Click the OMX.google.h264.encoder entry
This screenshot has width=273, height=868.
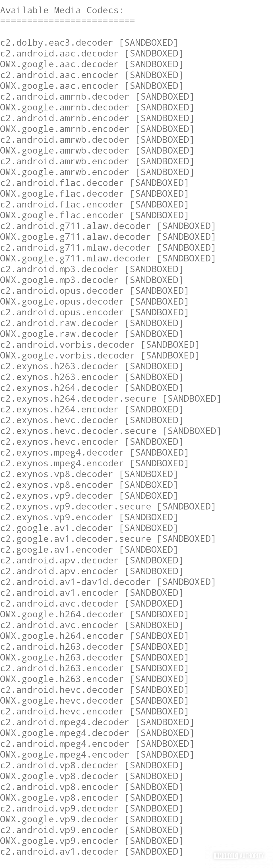pyautogui.click(x=94, y=636)
